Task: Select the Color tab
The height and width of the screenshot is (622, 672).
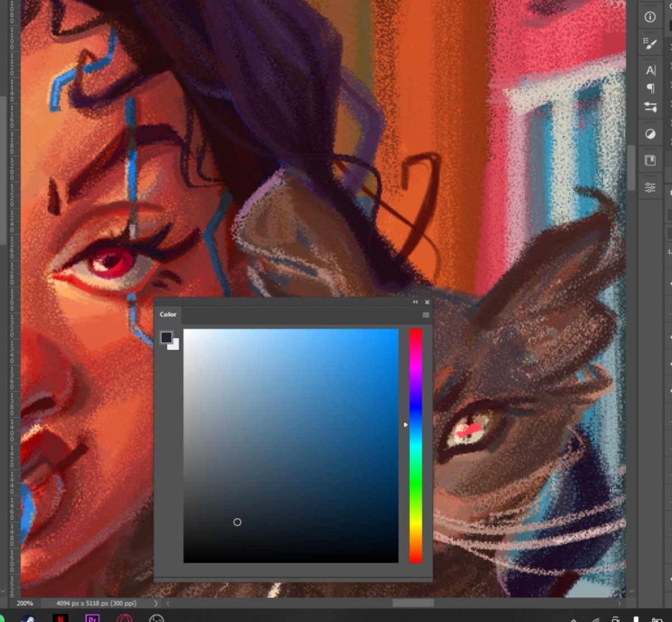Action: coord(168,314)
